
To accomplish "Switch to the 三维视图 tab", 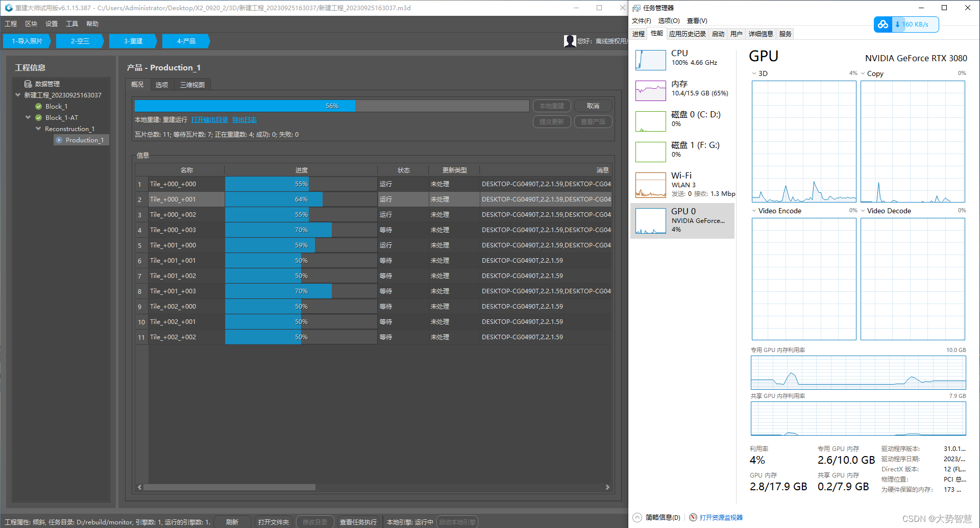I will pos(192,85).
